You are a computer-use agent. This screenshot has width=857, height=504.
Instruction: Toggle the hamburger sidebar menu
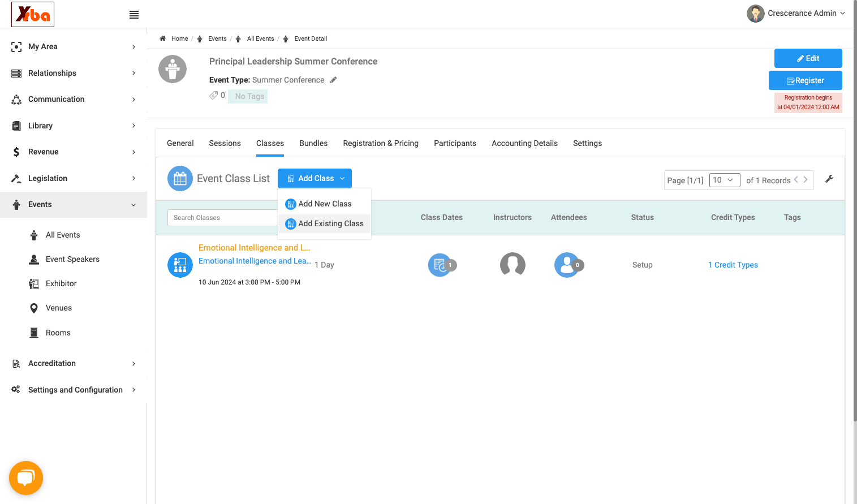[134, 15]
